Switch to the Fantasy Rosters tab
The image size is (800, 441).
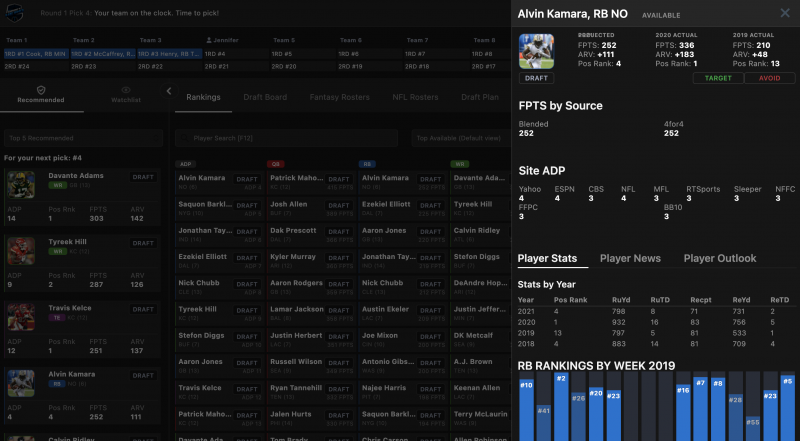tap(339, 97)
